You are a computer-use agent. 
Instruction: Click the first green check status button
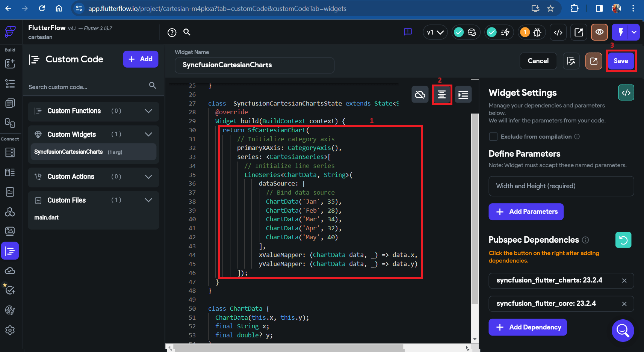point(458,32)
